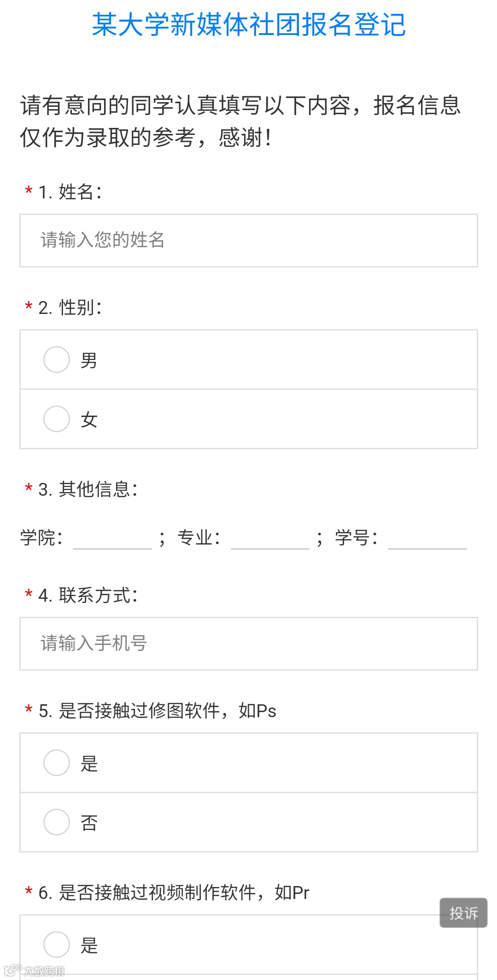Click the question 6 heading about Pr
497x980 pixels.
click(x=174, y=893)
